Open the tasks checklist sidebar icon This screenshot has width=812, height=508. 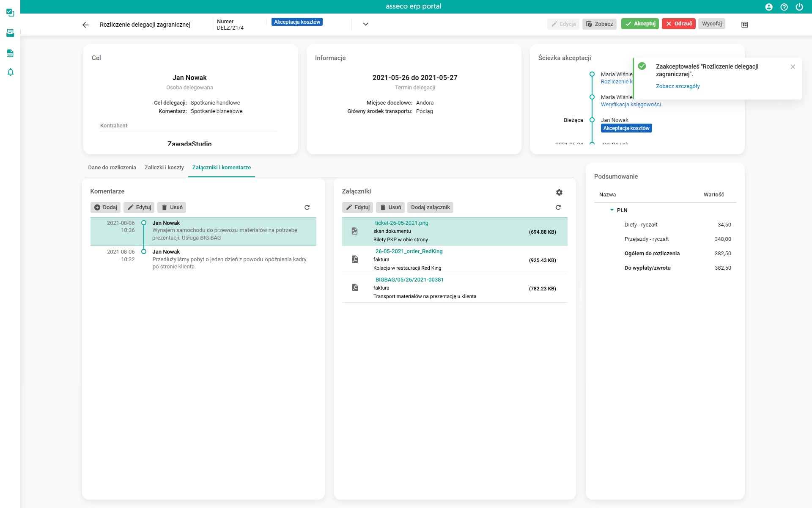click(x=11, y=13)
